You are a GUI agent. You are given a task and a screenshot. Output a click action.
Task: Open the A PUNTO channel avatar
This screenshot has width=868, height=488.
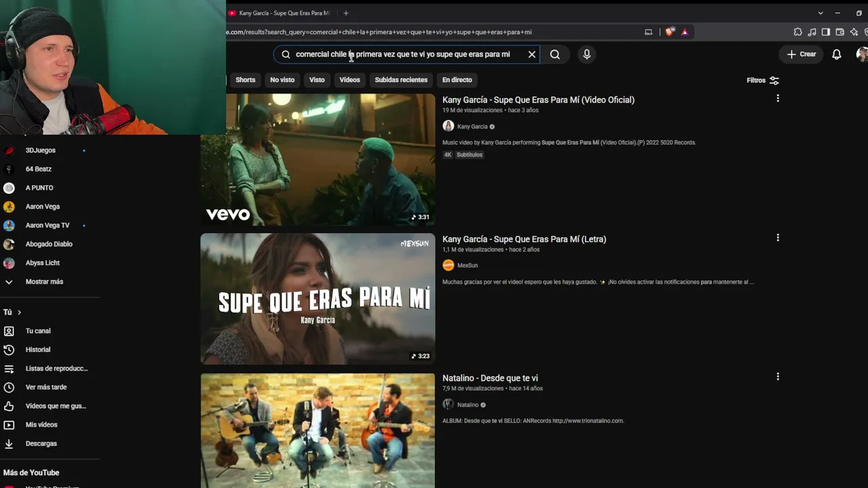tap(9, 188)
